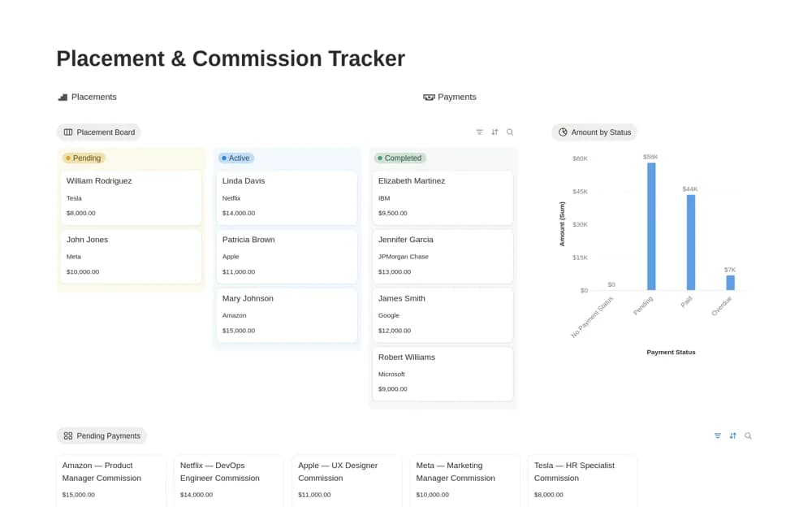Viewport: 812px width, 507px height.
Task: Click the Active status column label
Action: pos(236,158)
